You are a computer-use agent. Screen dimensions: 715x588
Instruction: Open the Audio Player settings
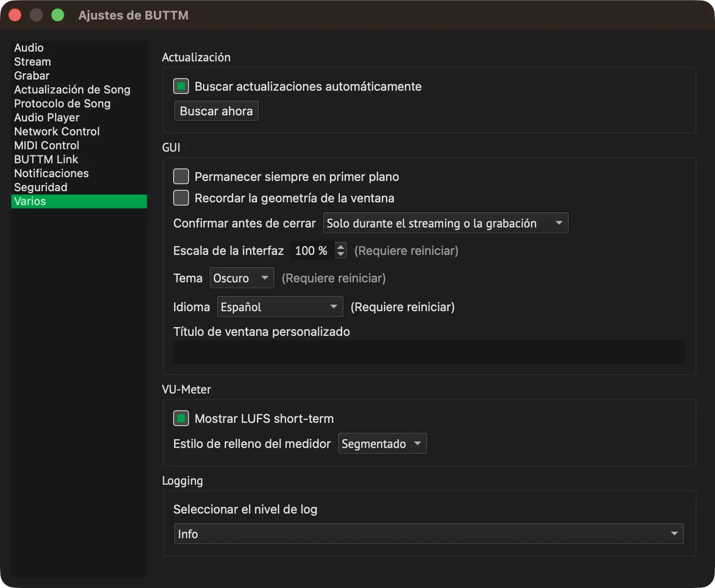(x=79, y=118)
